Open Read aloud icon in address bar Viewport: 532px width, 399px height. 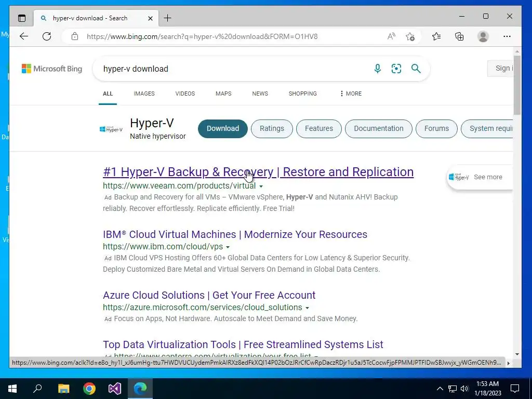tap(391, 36)
